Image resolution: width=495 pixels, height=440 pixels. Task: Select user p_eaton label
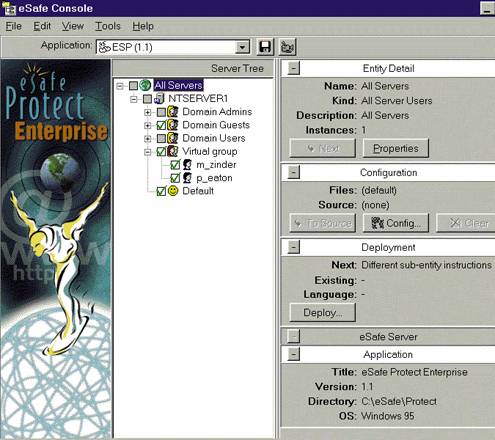[x=214, y=178]
